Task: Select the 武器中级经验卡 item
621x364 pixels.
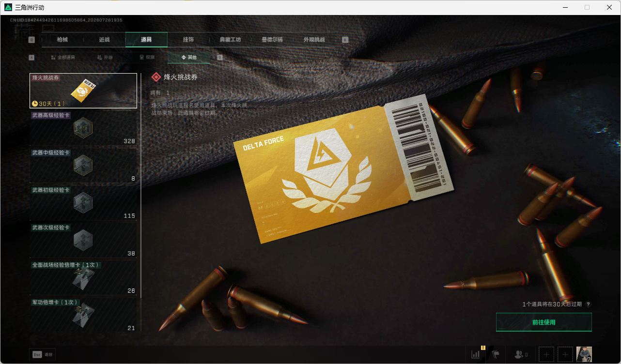Action: tap(83, 166)
